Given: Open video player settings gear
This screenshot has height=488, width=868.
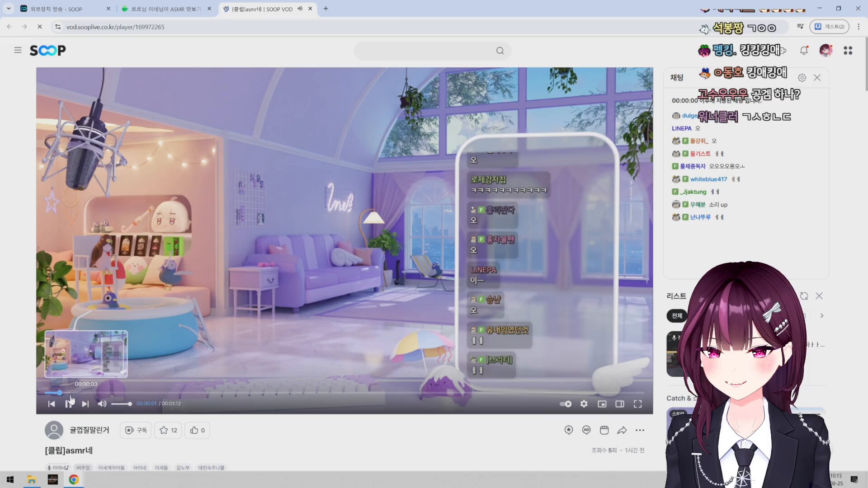Looking at the screenshot, I should pos(584,404).
